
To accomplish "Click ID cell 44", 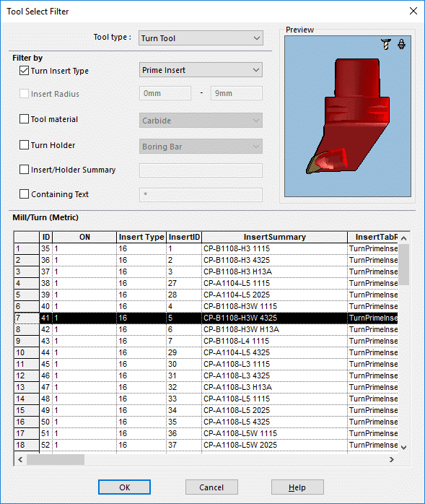I will 46,352.
